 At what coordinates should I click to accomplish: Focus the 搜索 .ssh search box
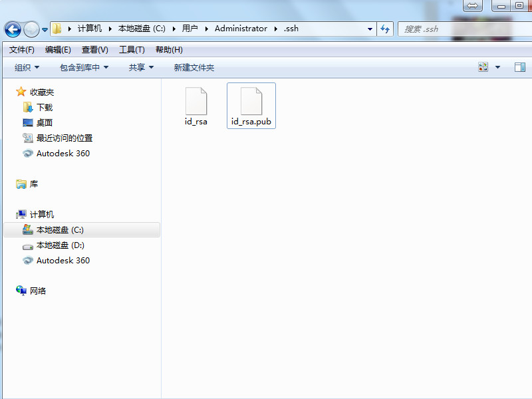pos(465,29)
